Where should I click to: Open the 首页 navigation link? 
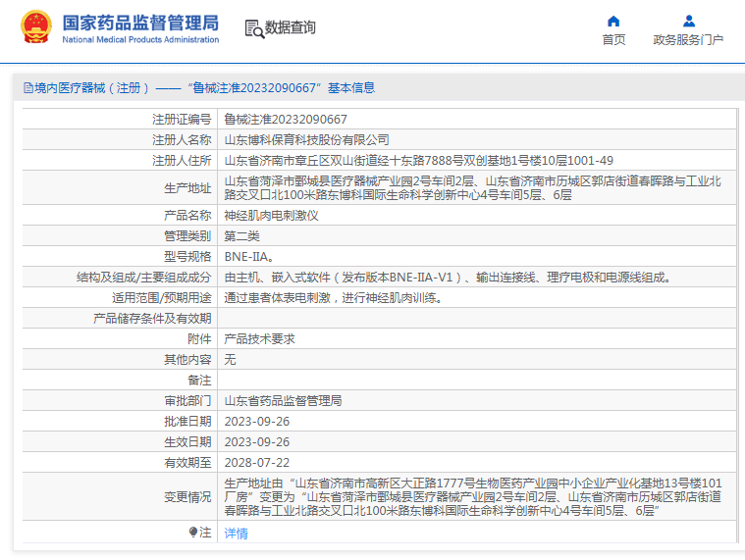tap(613, 40)
